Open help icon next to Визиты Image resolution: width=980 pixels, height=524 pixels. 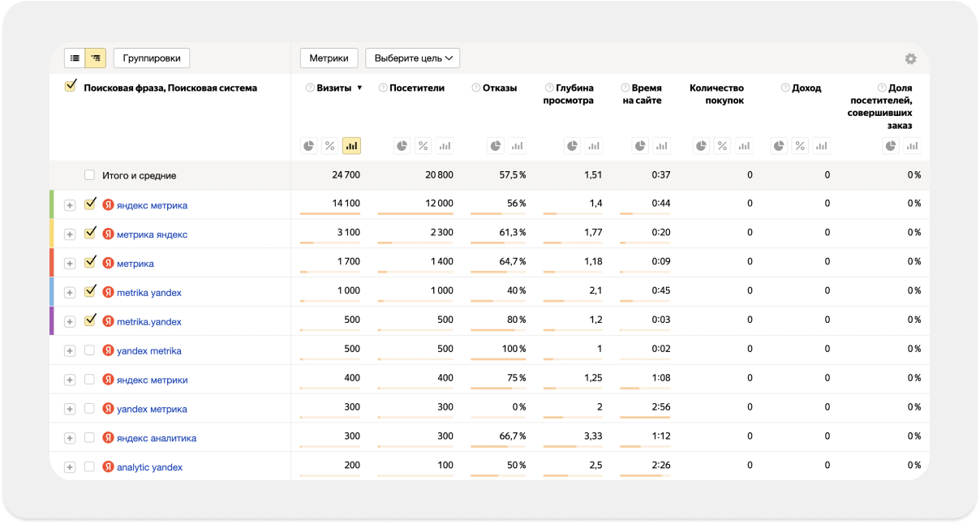click(310, 88)
